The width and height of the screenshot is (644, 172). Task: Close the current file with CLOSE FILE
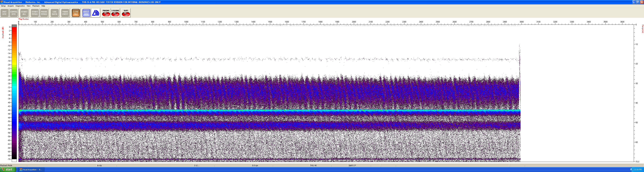(x=76, y=13)
